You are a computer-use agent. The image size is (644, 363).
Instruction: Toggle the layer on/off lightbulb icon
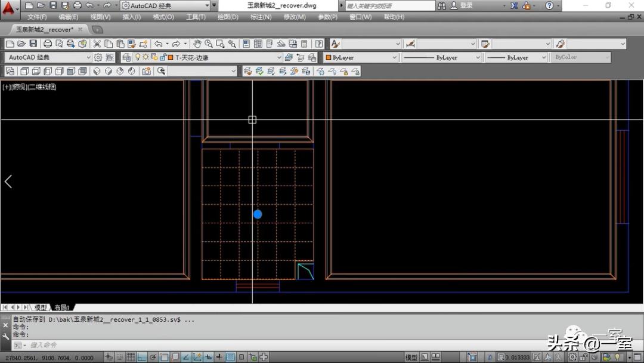tap(138, 57)
